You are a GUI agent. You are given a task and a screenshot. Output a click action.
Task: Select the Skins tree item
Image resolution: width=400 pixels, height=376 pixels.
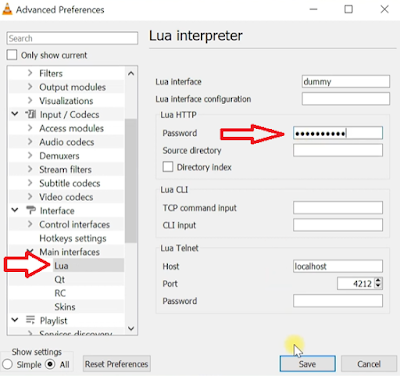[65, 307]
